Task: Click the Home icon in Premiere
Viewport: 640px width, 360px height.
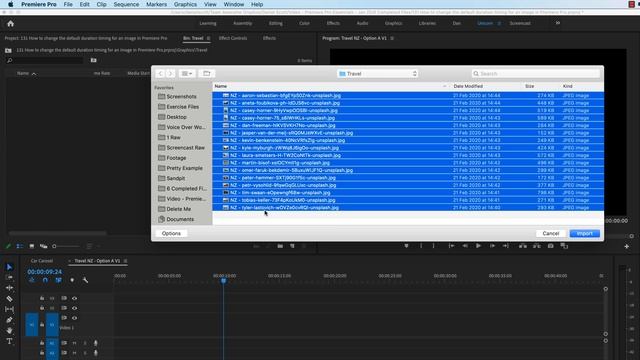Action: pyautogui.click(x=11, y=24)
